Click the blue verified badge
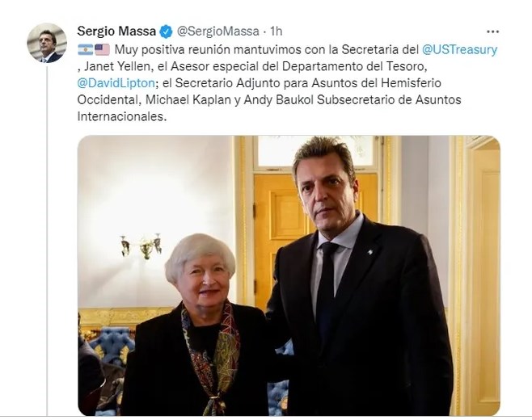 pyautogui.click(x=166, y=31)
